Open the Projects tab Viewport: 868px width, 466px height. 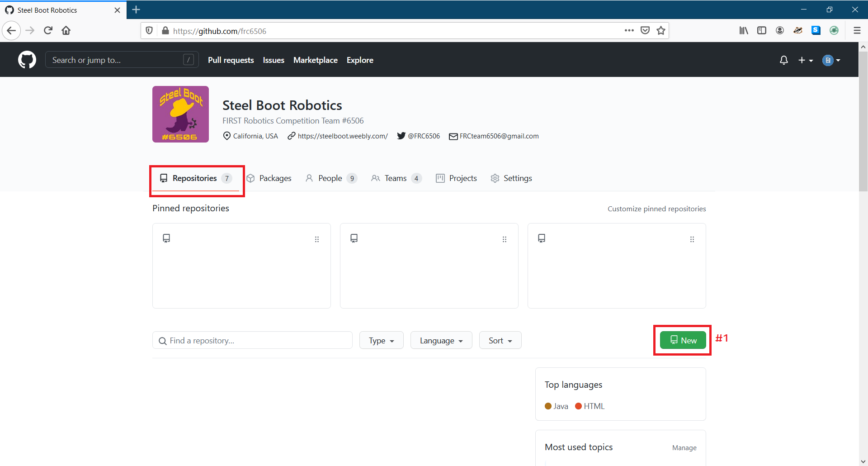(456, 178)
